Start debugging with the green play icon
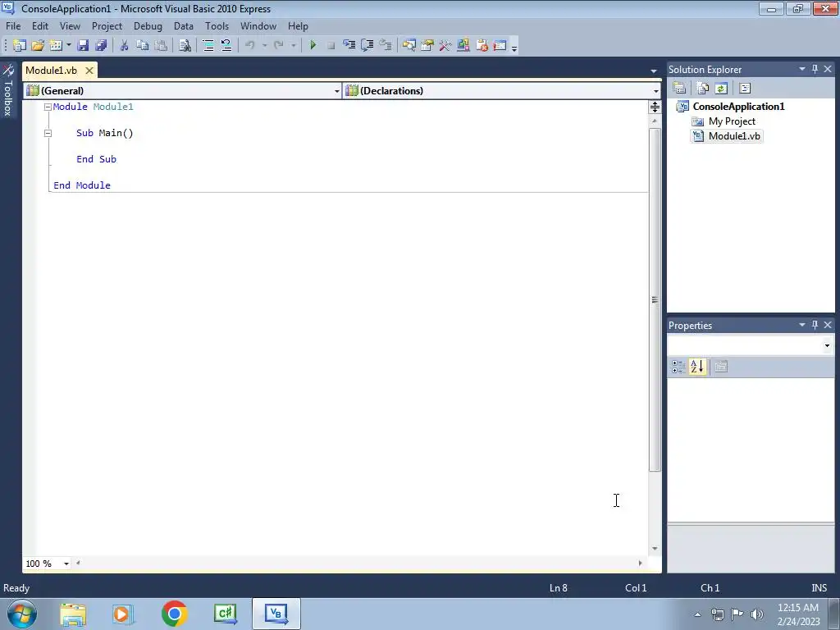The image size is (840, 630). click(x=313, y=46)
